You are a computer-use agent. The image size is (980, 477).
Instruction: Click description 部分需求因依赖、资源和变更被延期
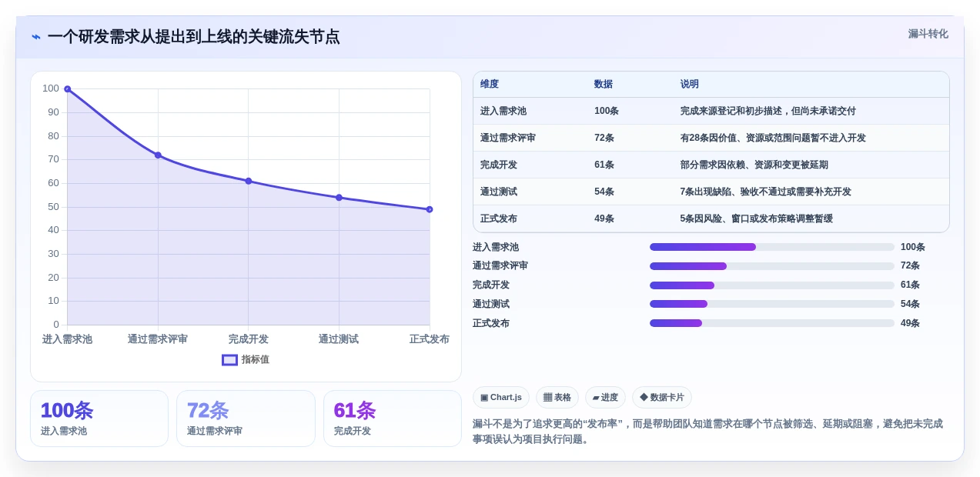click(x=754, y=165)
